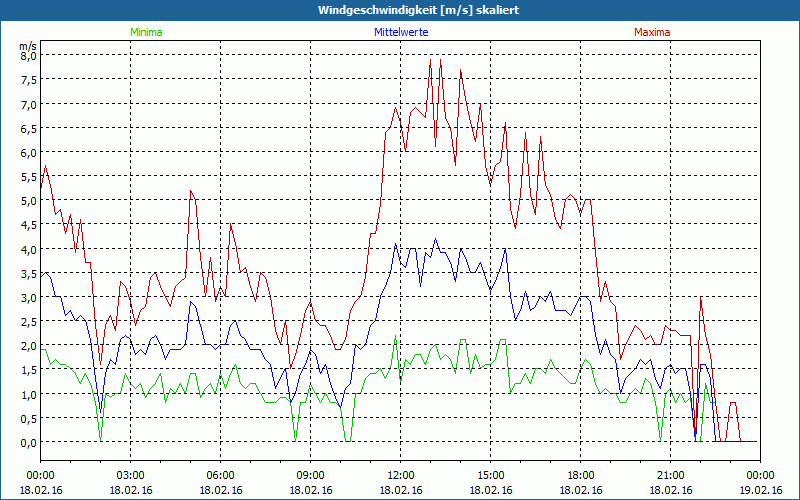Click the 09:00 time axis label
The image size is (800, 500).
click(x=310, y=475)
